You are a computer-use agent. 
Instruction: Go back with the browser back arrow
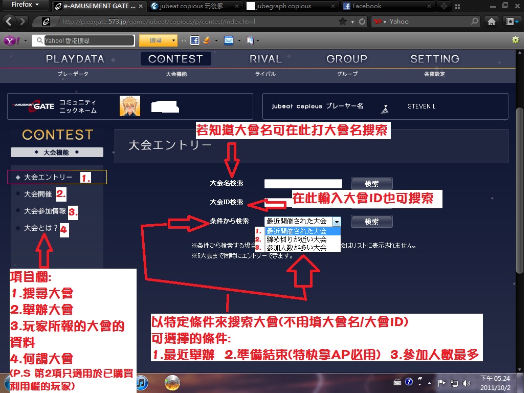pos(9,21)
